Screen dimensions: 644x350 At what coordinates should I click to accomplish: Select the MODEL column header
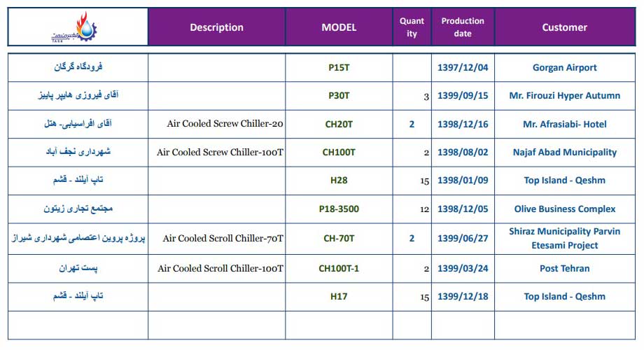click(339, 27)
